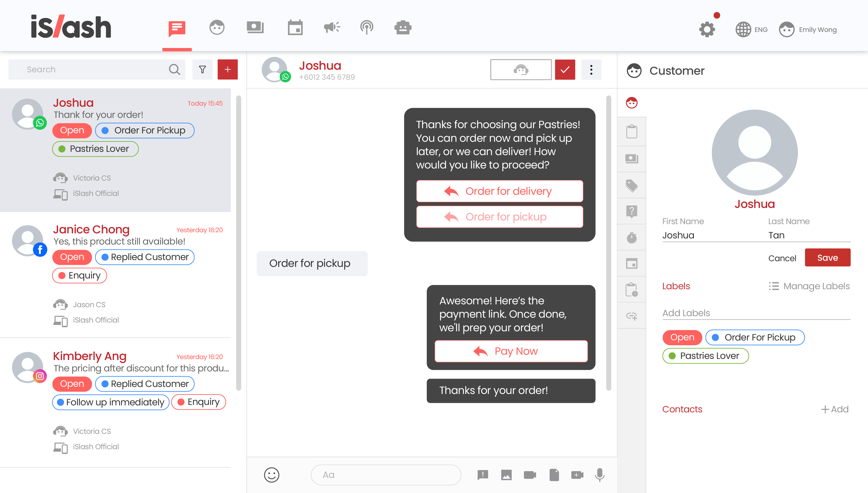868x493 pixels.
Task: Click the filter funnel icon beside search
Action: tap(202, 69)
